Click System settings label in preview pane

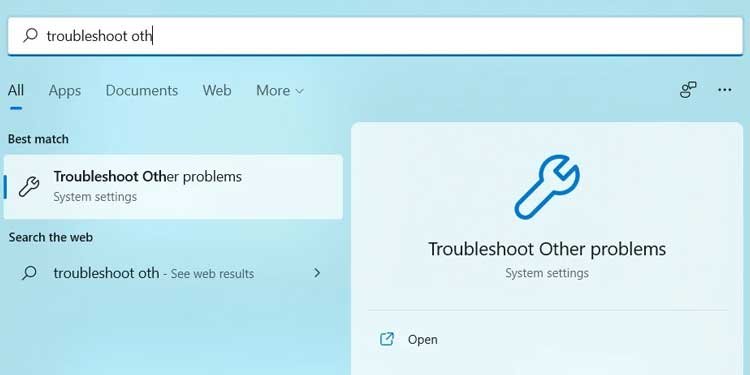(x=547, y=273)
